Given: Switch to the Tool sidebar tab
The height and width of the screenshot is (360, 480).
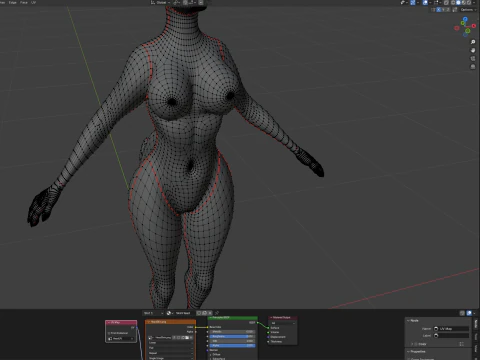Looking at the screenshot, I should [x=476, y=336].
